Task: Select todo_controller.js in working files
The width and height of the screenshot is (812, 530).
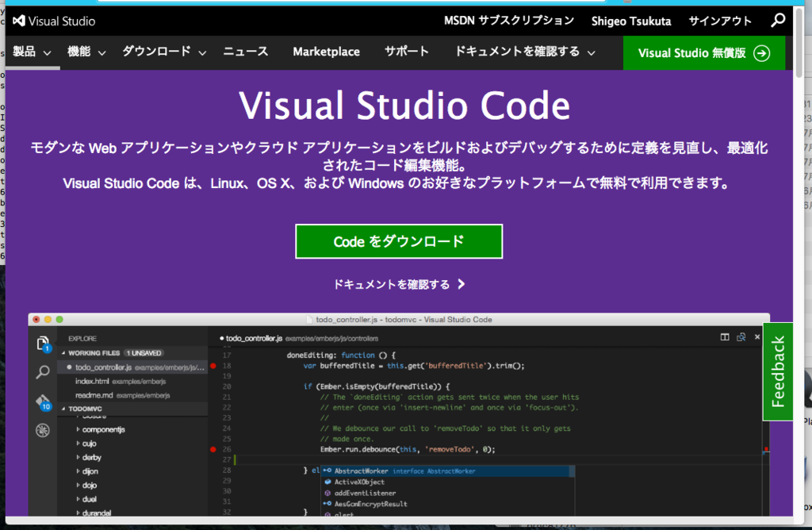Action: pyautogui.click(x=132, y=367)
